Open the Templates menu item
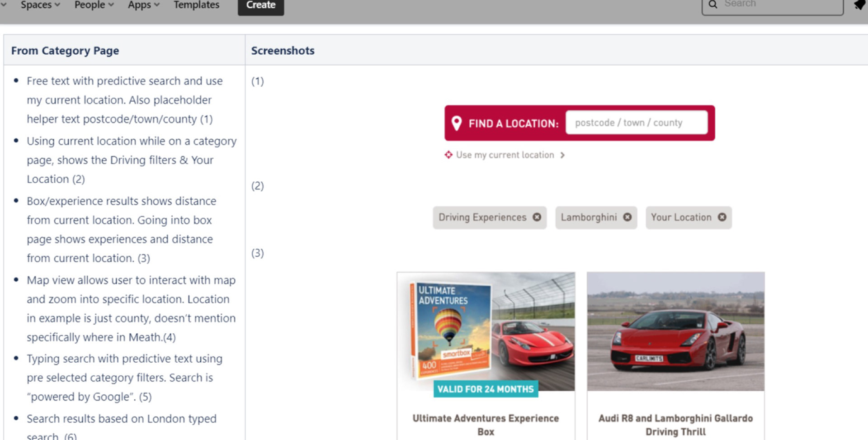868x440 pixels. tap(197, 5)
